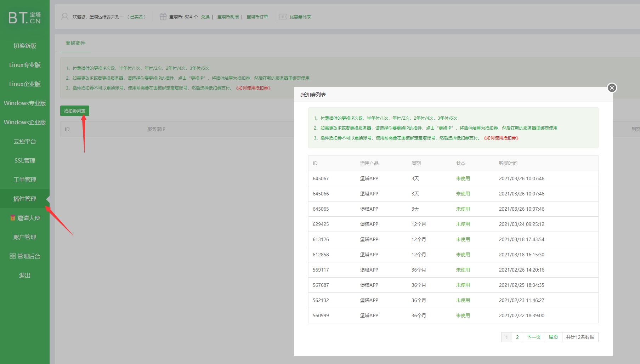Click the 管理后台 grid icon

12,256
